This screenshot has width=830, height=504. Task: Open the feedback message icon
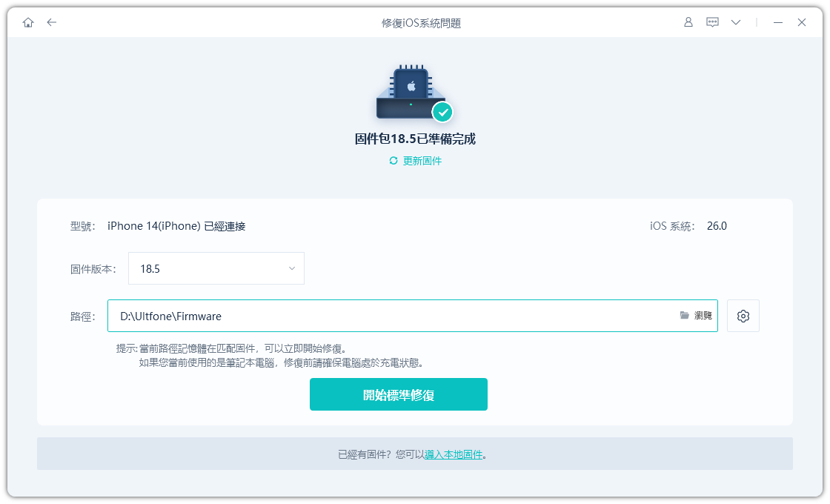tap(712, 22)
